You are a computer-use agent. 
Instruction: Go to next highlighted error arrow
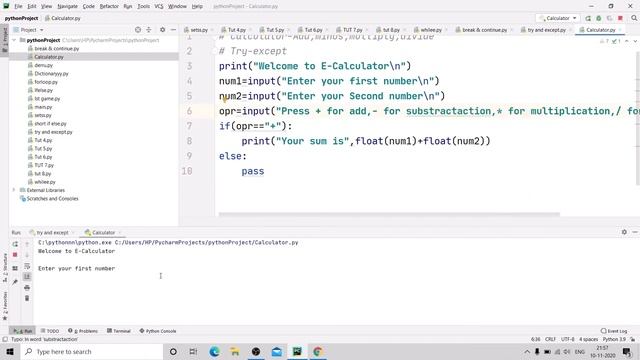coord(635,41)
